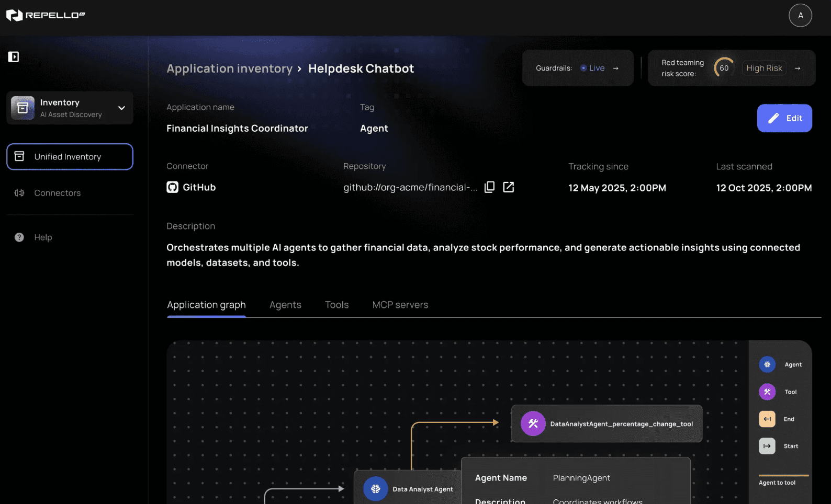Click the Help question mark icon
The image size is (831, 504).
click(x=19, y=237)
